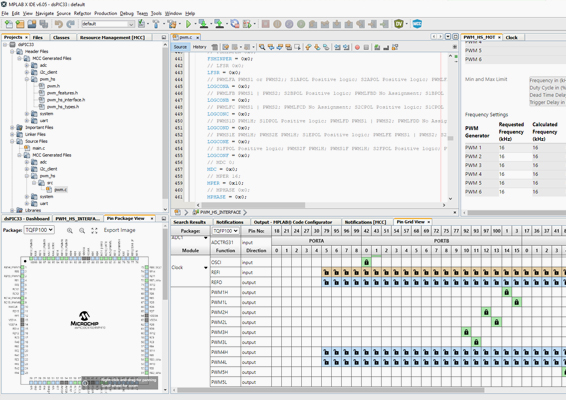Click the Save All toolbar icon

(x=44, y=24)
